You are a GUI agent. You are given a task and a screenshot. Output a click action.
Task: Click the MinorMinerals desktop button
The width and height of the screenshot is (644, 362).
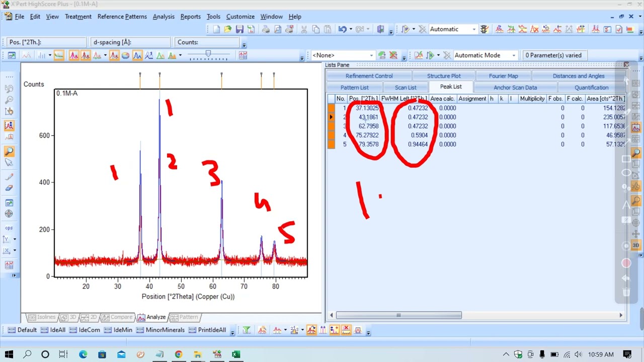pyautogui.click(x=160, y=330)
